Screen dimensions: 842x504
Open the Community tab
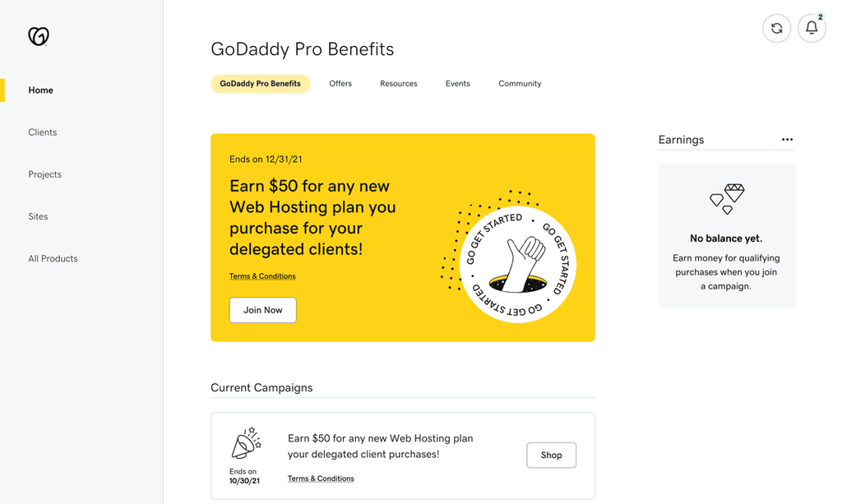520,84
